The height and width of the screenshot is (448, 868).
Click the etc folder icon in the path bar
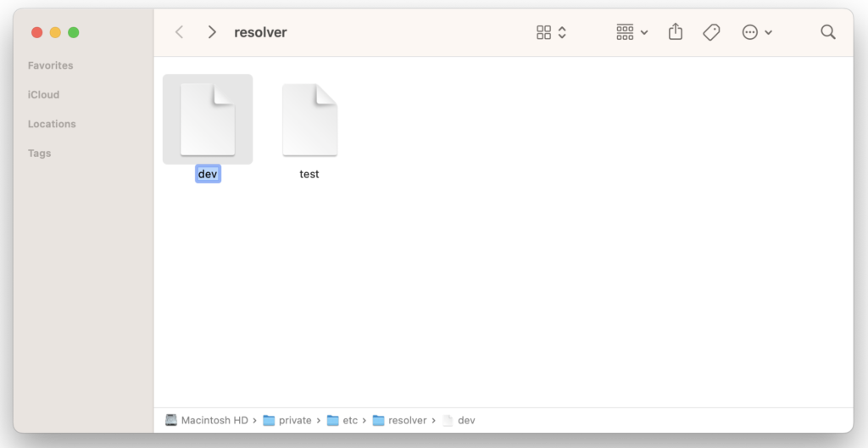click(x=332, y=420)
